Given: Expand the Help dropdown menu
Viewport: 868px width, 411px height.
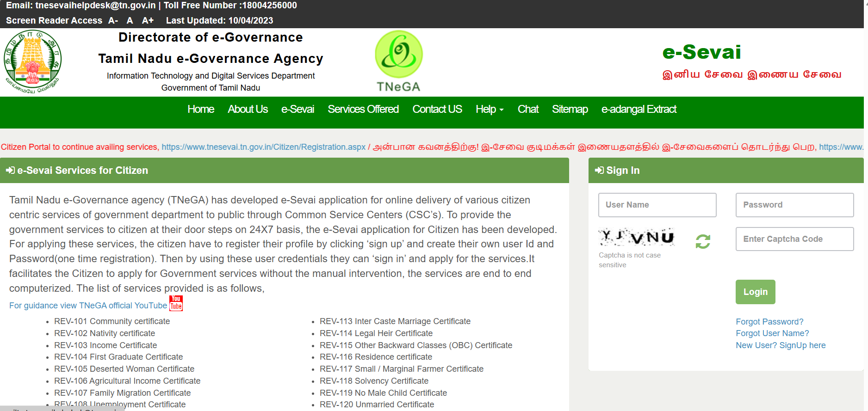Looking at the screenshot, I should (x=489, y=110).
